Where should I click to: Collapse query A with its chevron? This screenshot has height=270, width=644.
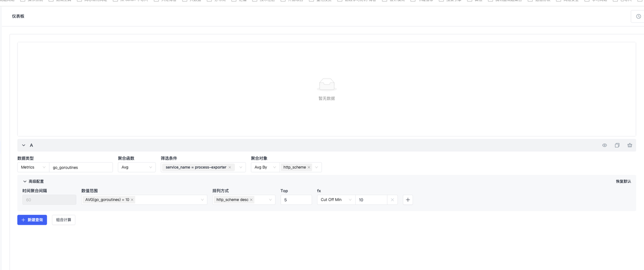pos(24,145)
